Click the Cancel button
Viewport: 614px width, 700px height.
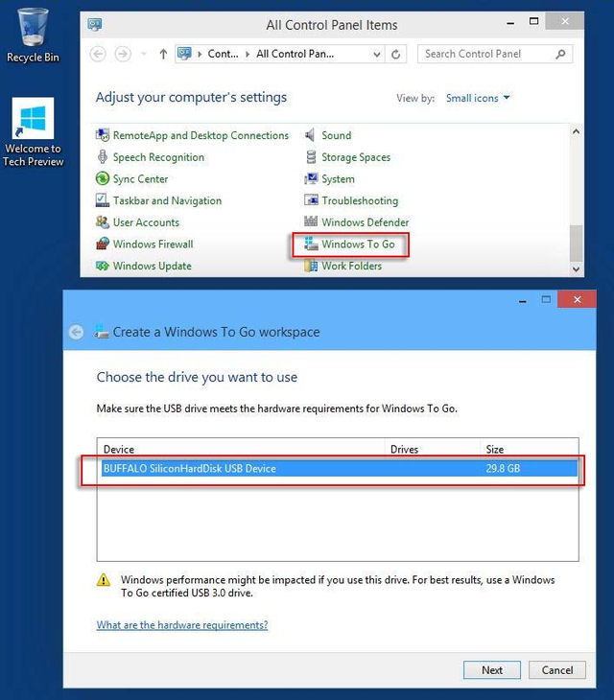click(557, 670)
